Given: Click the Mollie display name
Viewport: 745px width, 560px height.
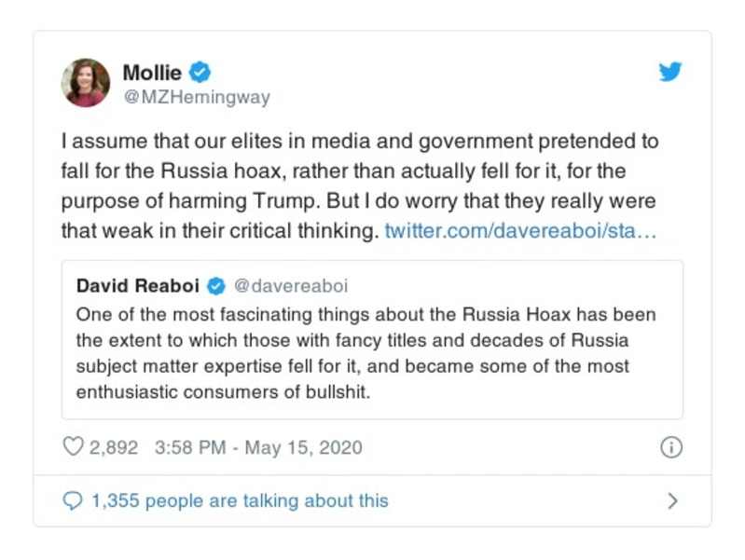Looking at the screenshot, I should pyautogui.click(x=152, y=72).
